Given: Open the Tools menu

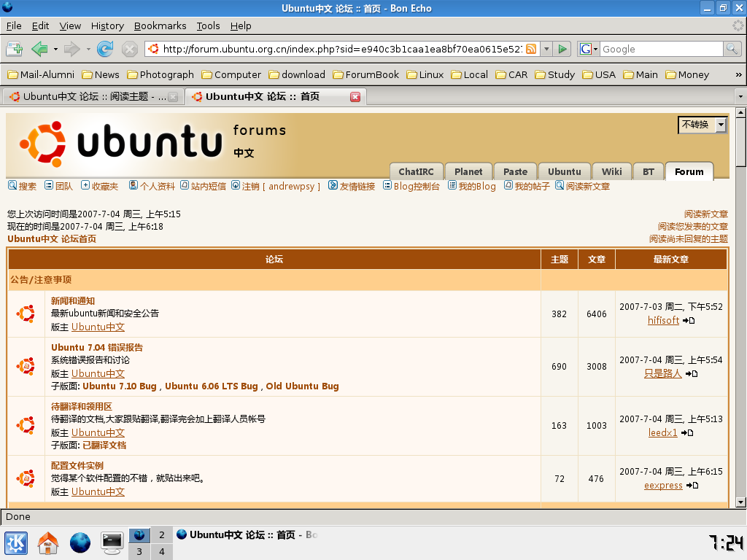Looking at the screenshot, I should (x=208, y=26).
